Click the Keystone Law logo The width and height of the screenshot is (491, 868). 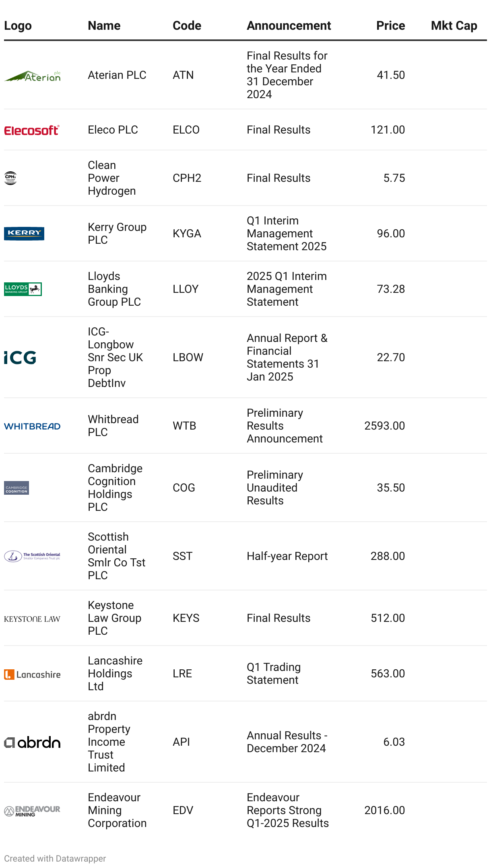32,619
